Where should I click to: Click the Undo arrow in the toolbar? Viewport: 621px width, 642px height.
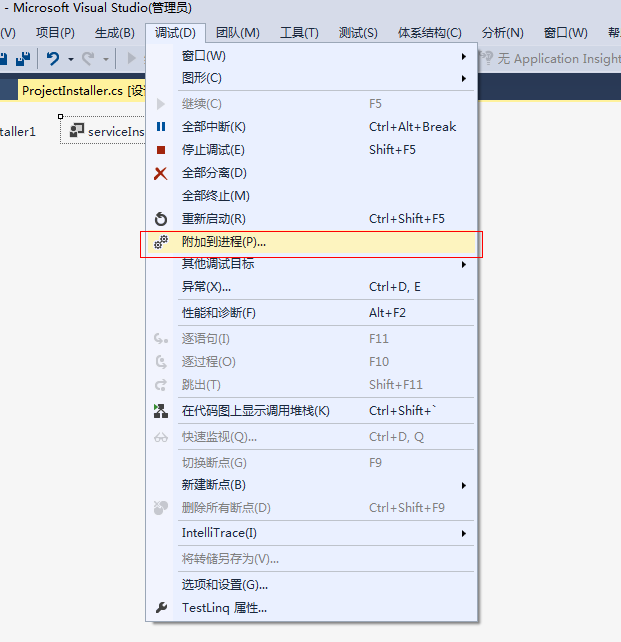click(x=53, y=59)
